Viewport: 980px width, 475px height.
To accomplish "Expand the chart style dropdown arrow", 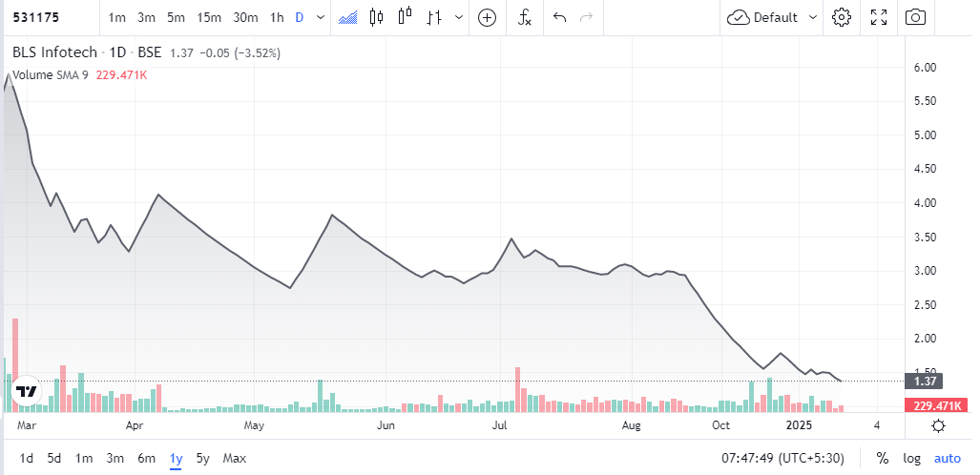I will tap(459, 17).
